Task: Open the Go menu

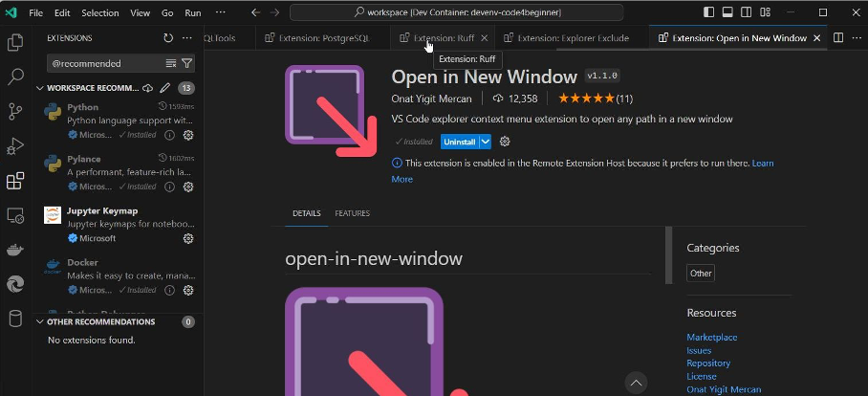Action: [x=167, y=12]
